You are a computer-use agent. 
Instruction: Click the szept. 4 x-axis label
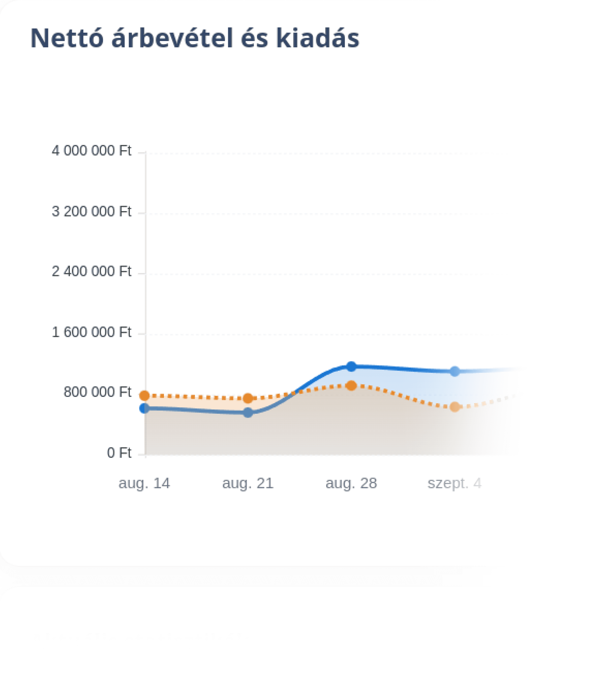454,483
